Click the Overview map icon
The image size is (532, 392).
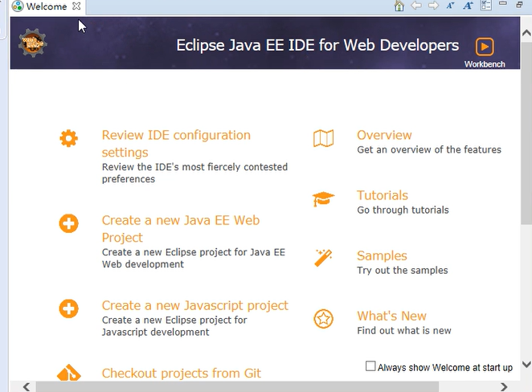[x=323, y=138]
